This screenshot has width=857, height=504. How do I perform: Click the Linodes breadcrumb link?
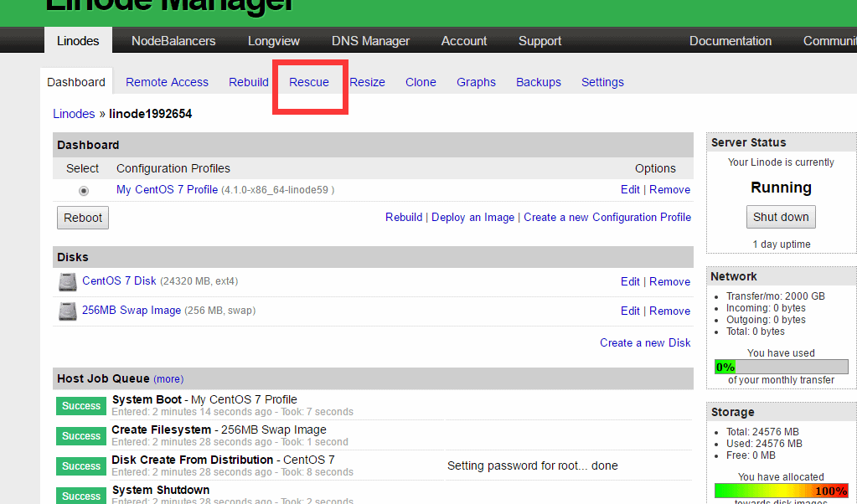tap(74, 114)
